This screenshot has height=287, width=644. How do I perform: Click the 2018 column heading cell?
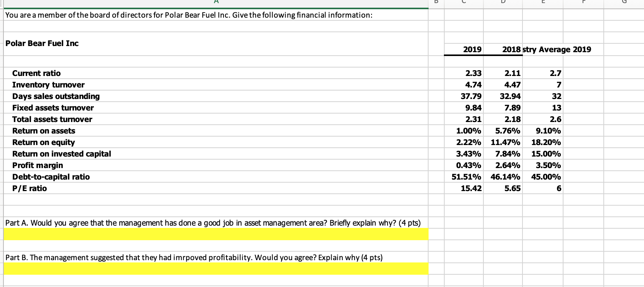503,49
